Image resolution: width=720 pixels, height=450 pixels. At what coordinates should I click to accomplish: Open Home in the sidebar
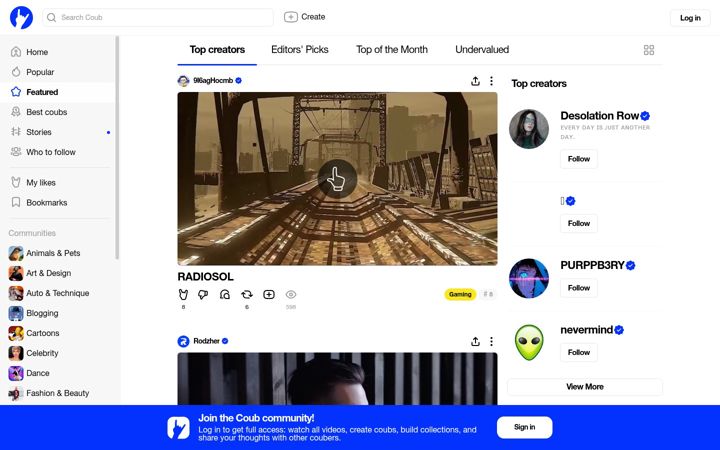point(57,52)
